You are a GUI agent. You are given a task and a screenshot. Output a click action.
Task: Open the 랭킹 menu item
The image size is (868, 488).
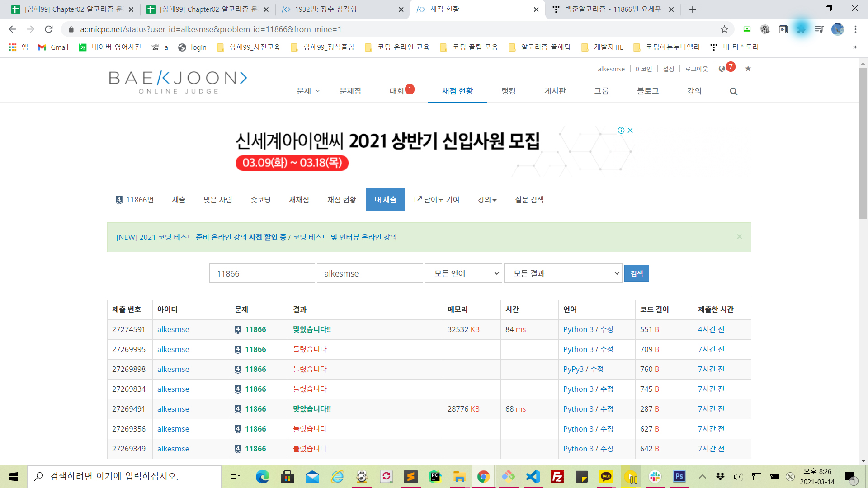coord(509,91)
